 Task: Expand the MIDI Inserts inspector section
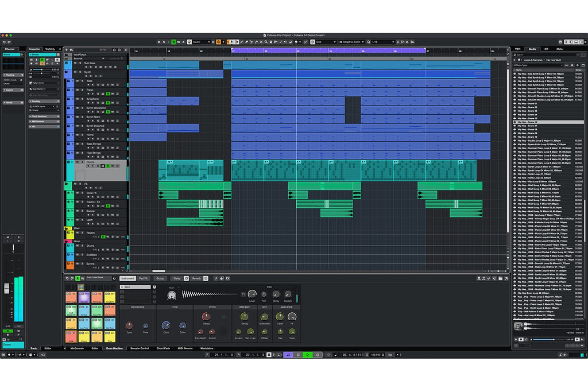pos(44,122)
